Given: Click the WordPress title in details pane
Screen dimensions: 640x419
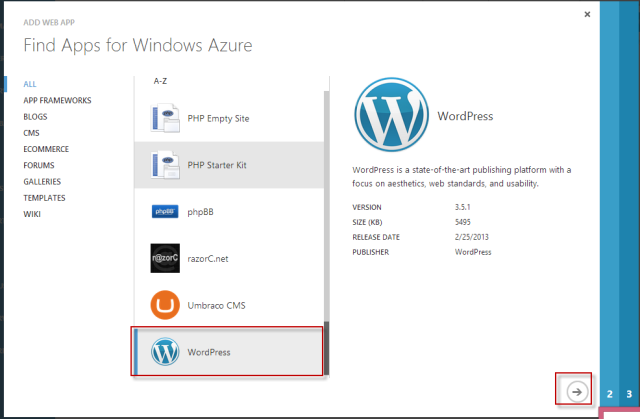Looking at the screenshot, I should coord(465,116).
